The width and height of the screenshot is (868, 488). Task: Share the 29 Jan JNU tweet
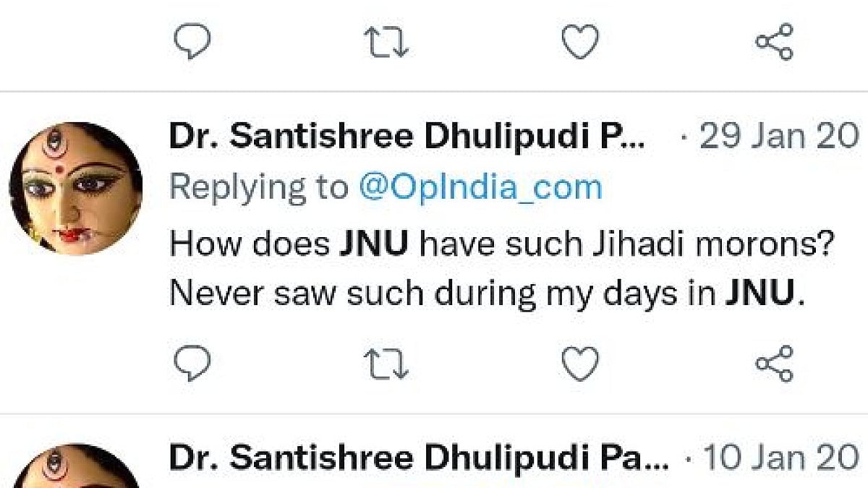774,364
